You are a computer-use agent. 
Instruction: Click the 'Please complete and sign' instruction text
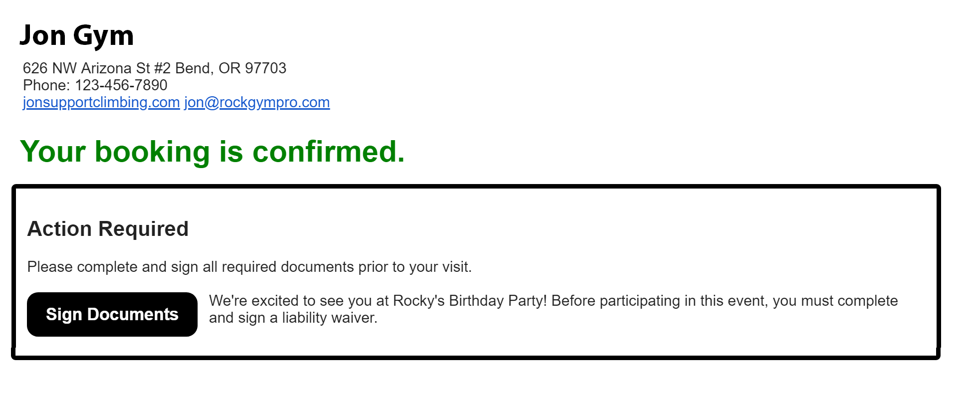(x=249, y=267)
